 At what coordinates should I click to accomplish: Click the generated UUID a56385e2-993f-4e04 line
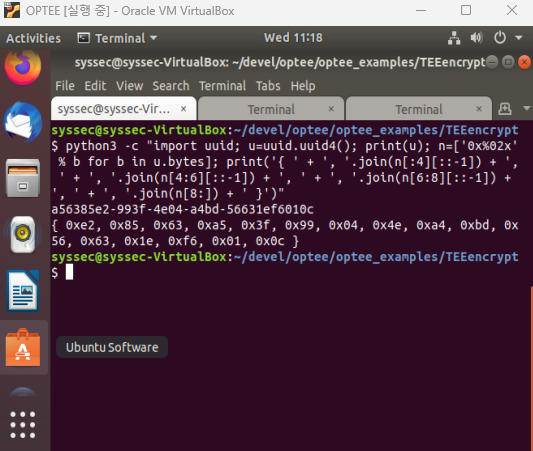[182, 209]
